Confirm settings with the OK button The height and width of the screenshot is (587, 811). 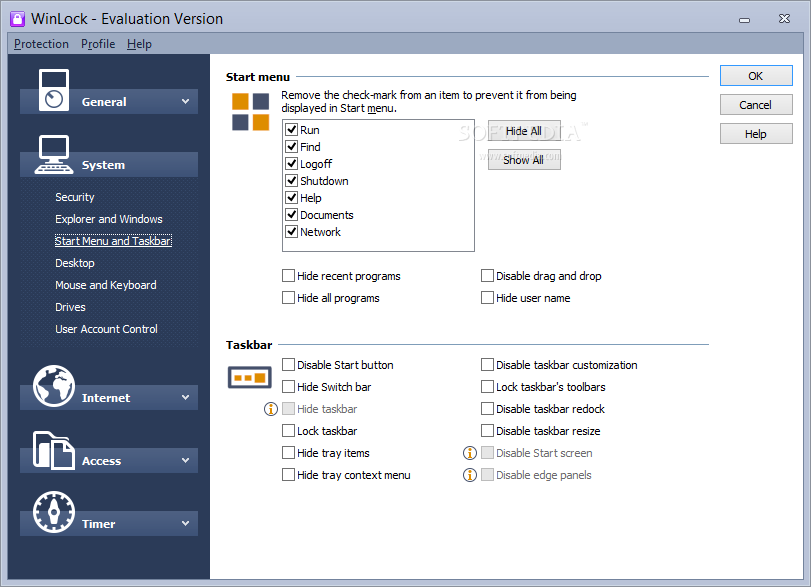pyautogui.click(x=756, y=76)
